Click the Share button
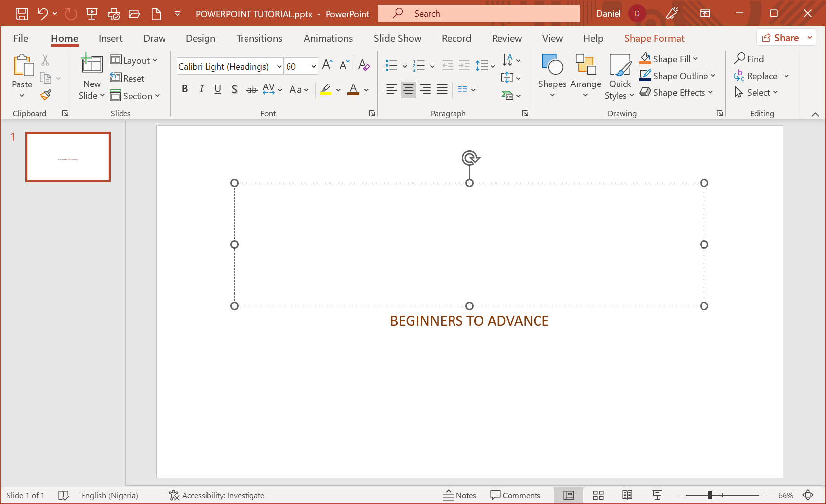 point(781,38)
